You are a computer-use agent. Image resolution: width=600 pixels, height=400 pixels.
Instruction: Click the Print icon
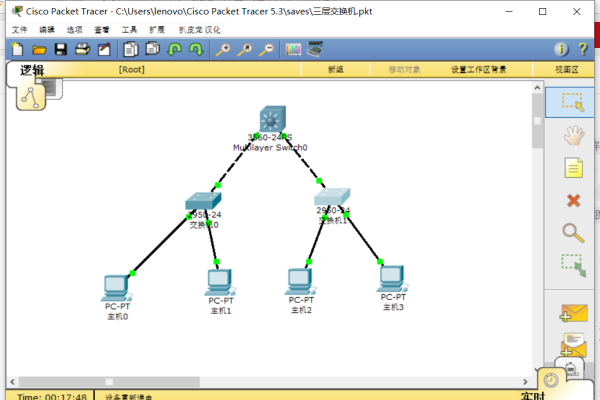[82, 49]
